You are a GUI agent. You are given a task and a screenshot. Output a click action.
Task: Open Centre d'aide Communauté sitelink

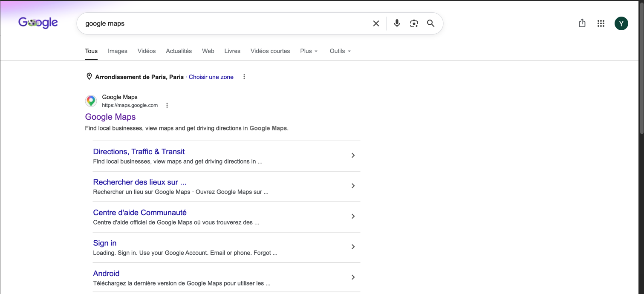tap(140, 213)
